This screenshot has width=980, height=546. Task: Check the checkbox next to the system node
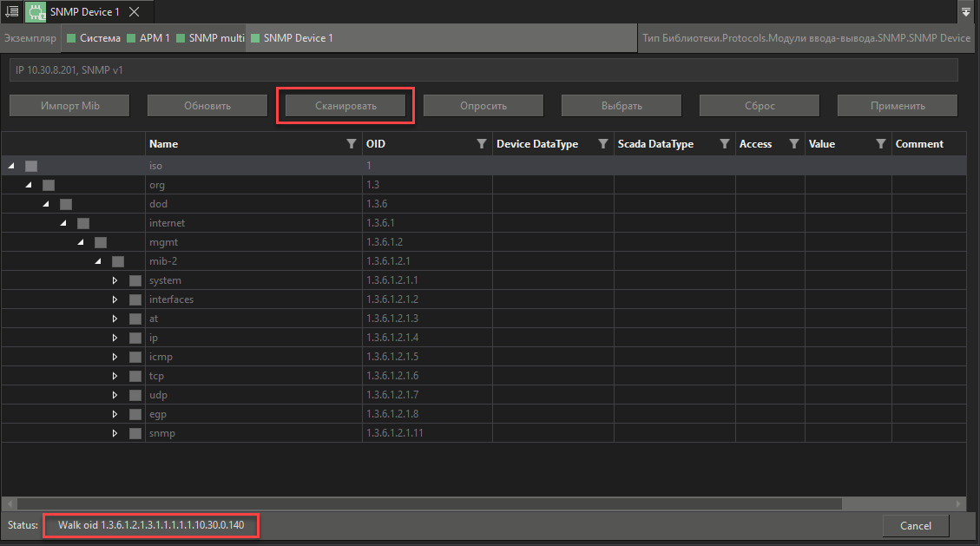point(135,280)
